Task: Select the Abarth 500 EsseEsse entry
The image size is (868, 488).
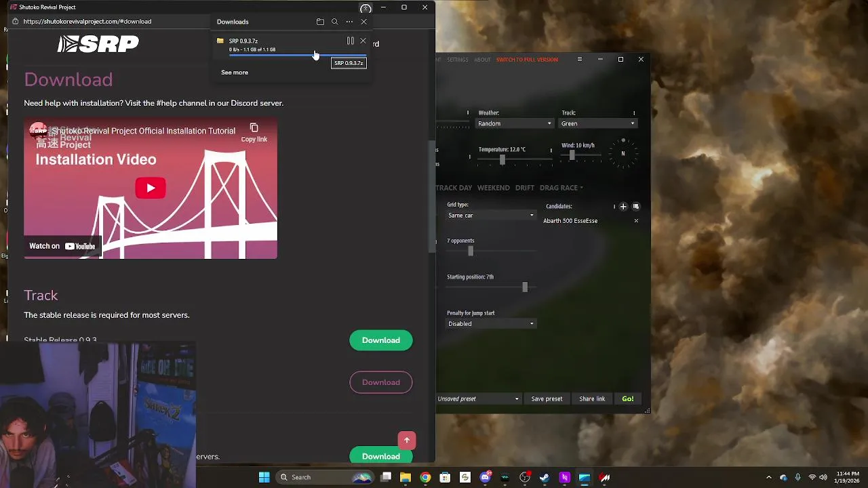Action: click(570, 221)
